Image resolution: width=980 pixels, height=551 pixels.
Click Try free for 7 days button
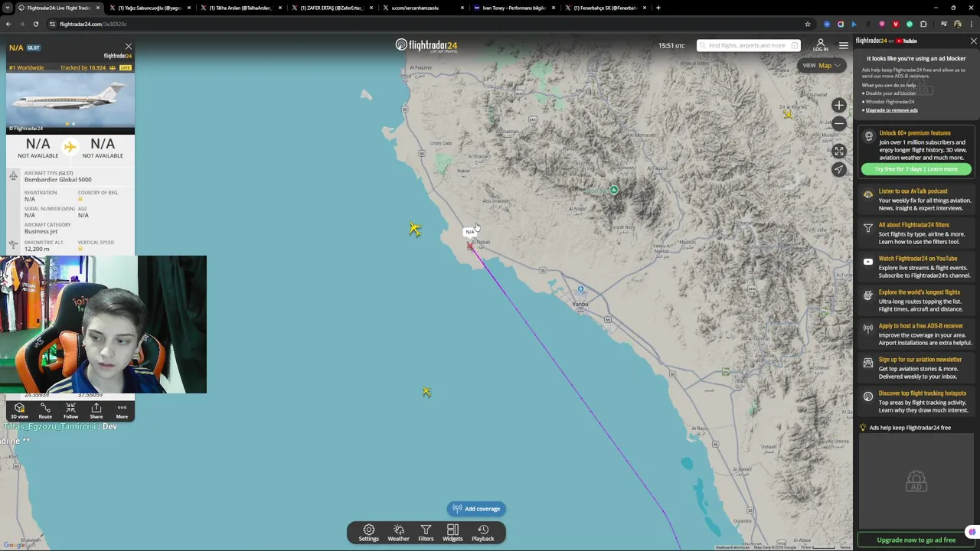pos(916,169)
